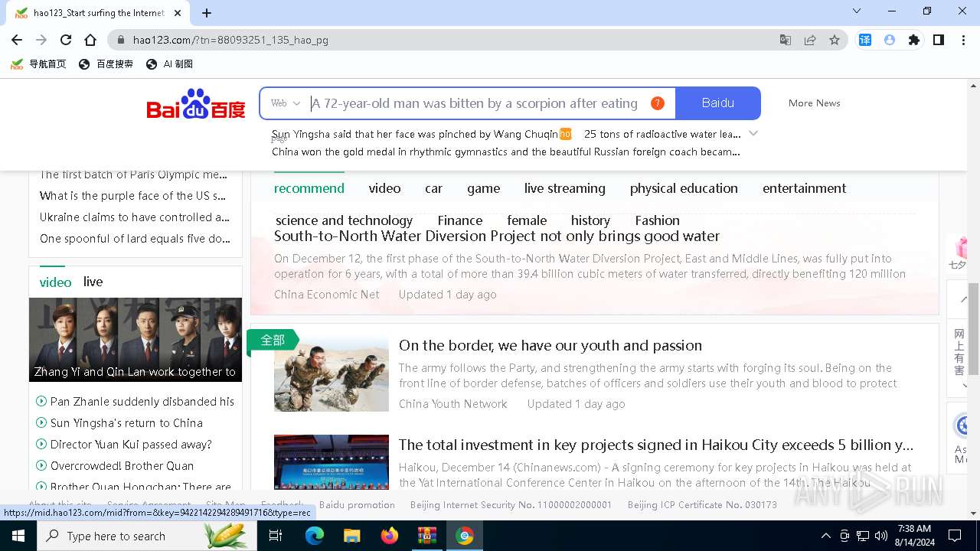Open the Sun Yingsha face pinched hot headline
This screenshot has width=980, height=551.
(415, 134)
